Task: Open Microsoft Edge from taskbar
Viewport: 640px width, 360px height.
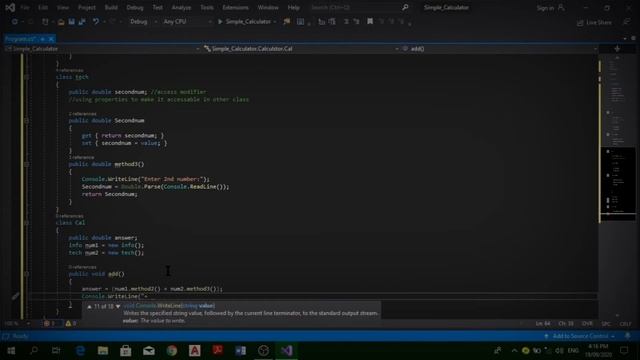Action: coord(80,351)
